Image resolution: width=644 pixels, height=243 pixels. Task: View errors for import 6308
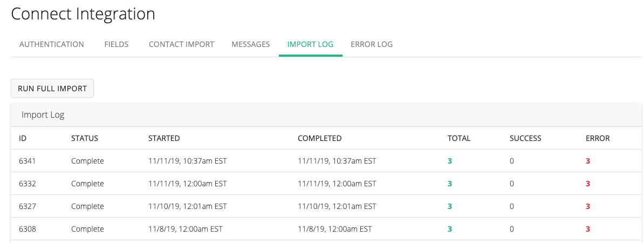coord(588,229)
